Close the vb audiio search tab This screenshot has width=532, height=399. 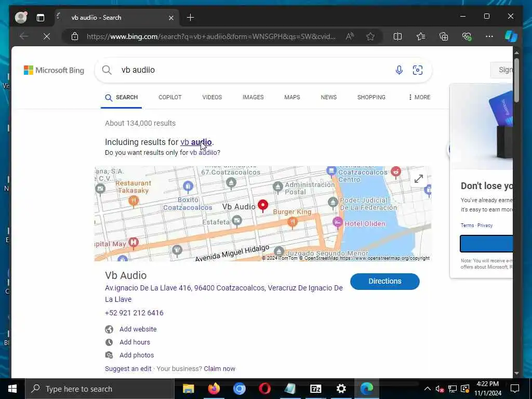(x=171, y=18)
